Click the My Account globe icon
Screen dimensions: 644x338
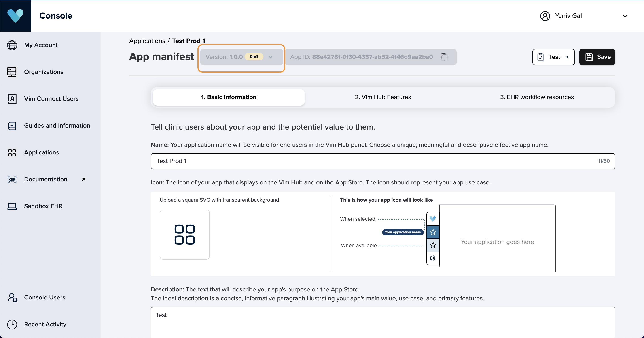click(x=12, y=45)
